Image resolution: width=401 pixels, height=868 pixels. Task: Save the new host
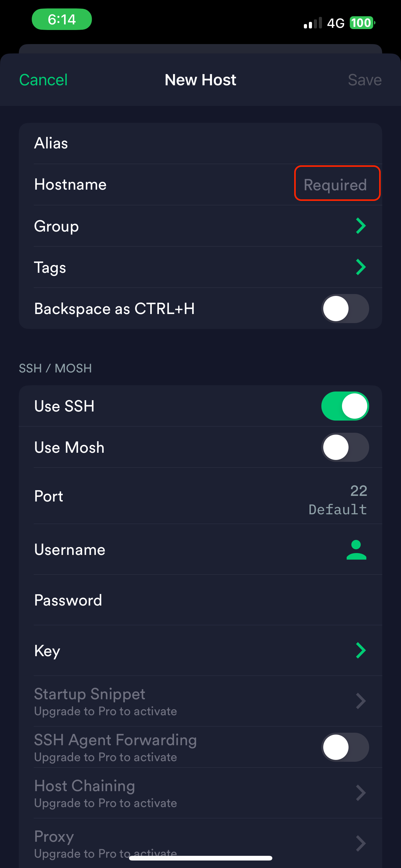point(364,80)
